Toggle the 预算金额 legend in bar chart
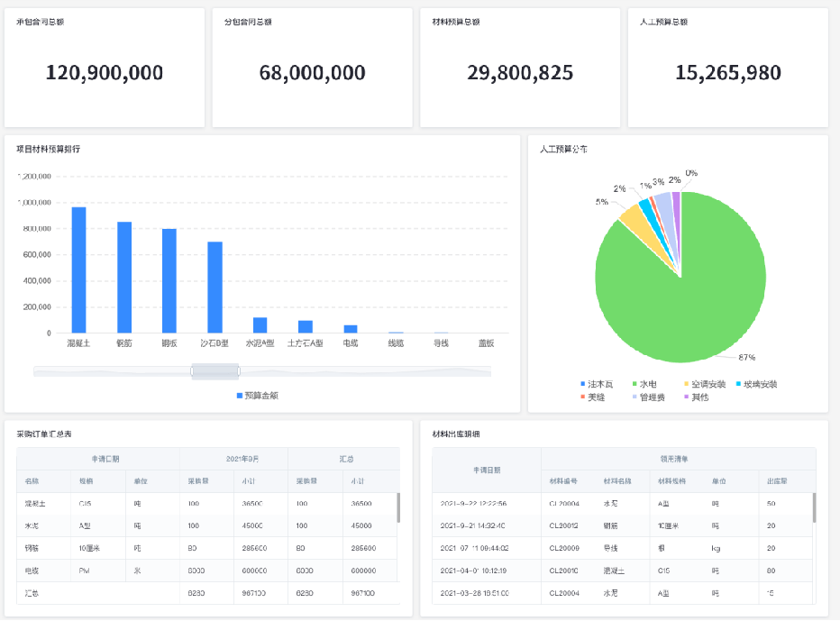Viewport: 840px width, 621px height. [x=260, y=395]
